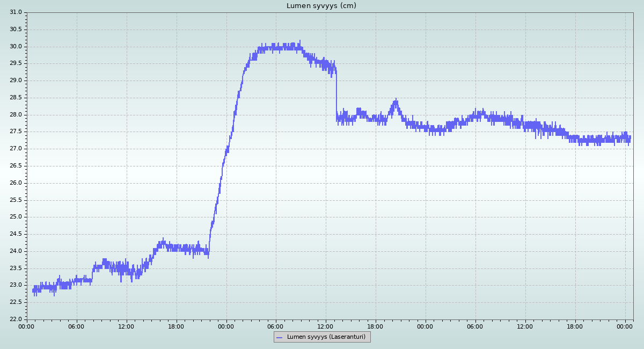This screenshot has height=349, width=644.
Task: Select the last 18:00 x-axis label
Action: 575,326
